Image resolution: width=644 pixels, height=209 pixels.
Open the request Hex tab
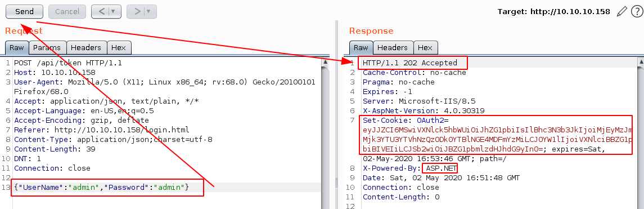[119, 47]
